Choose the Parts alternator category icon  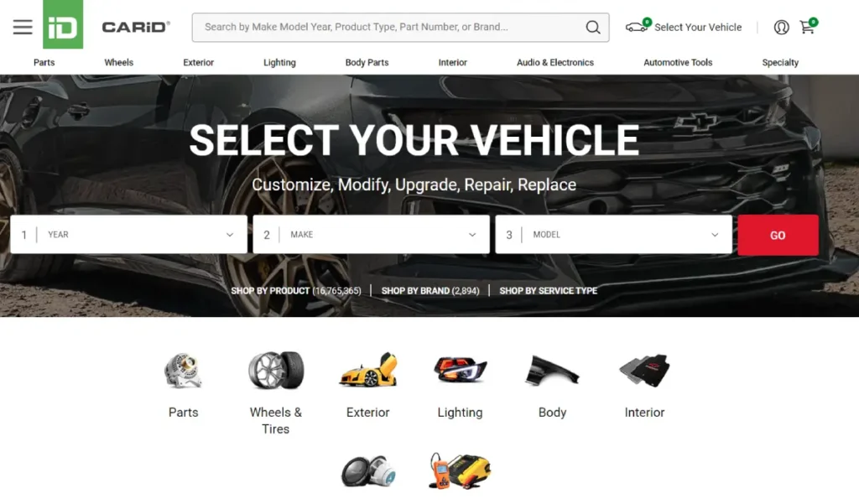184,371
